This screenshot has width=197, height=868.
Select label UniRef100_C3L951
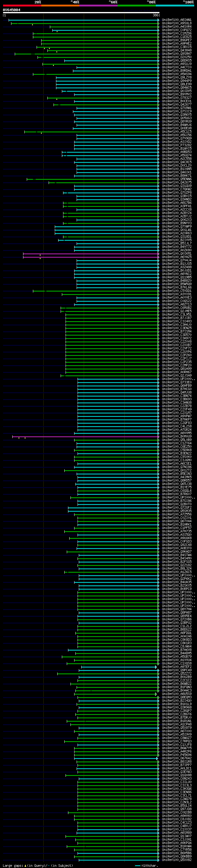(x=176, y=314)
